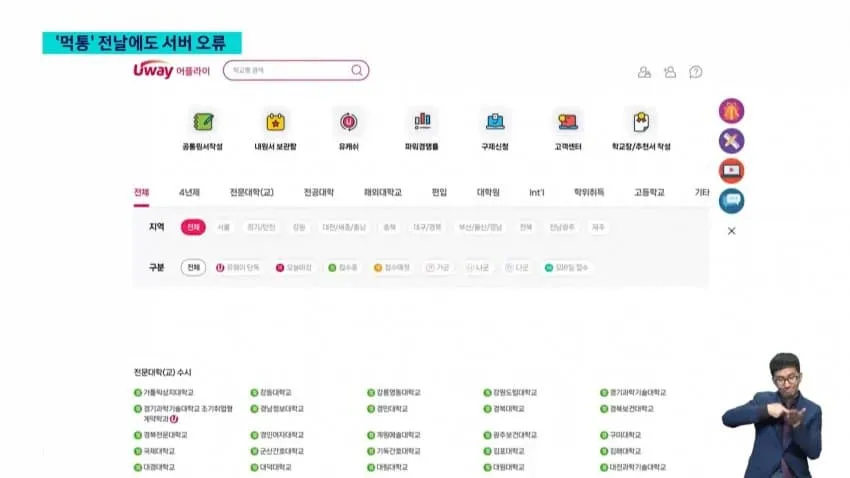The image size is (850, 478).
Task: Switch to the 해외대학교 tab
Action: (x=383, y=192)
